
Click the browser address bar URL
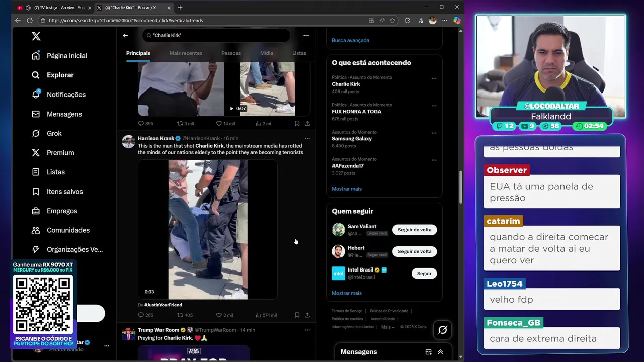(126, 20)
